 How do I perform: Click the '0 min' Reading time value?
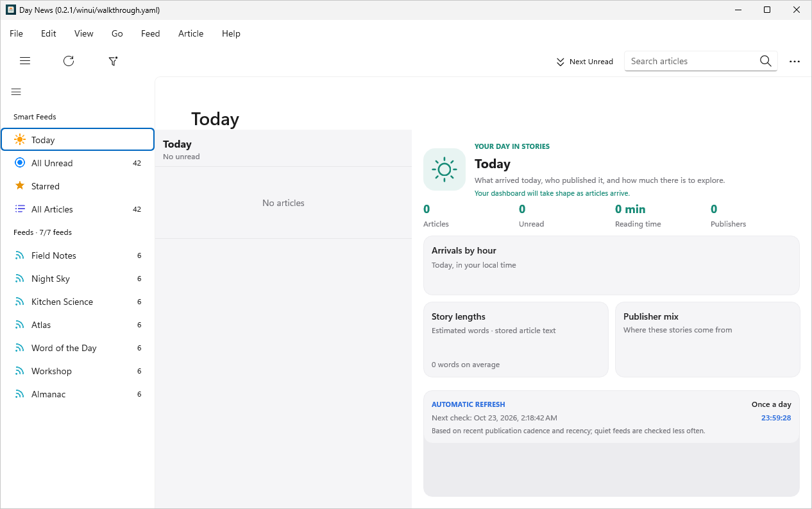(x=630, y=209)
